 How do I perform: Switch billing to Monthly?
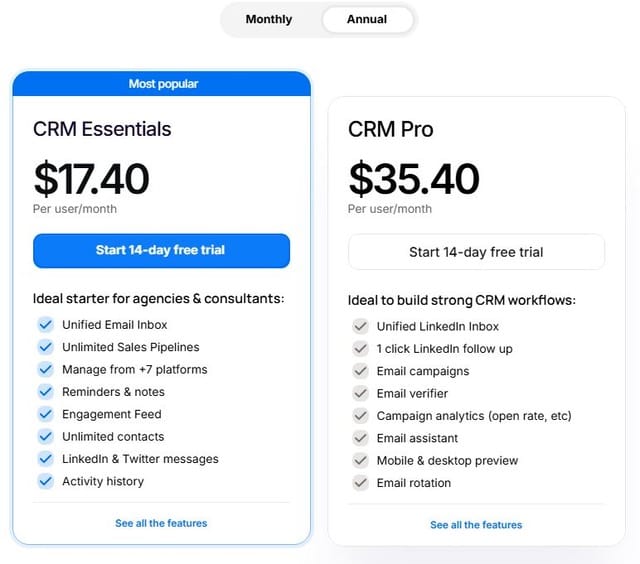tap(269, 19)
